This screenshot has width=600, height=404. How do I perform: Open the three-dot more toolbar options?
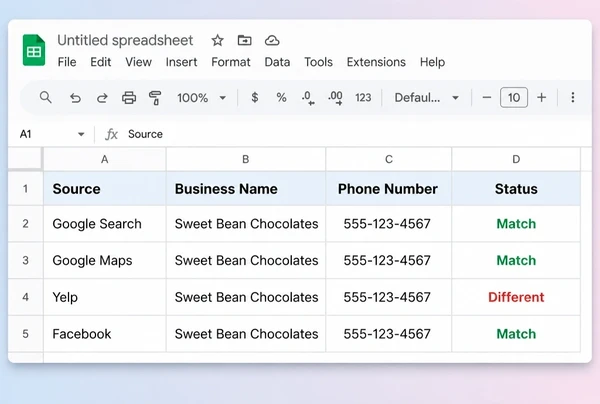click(x=573, y=97)
